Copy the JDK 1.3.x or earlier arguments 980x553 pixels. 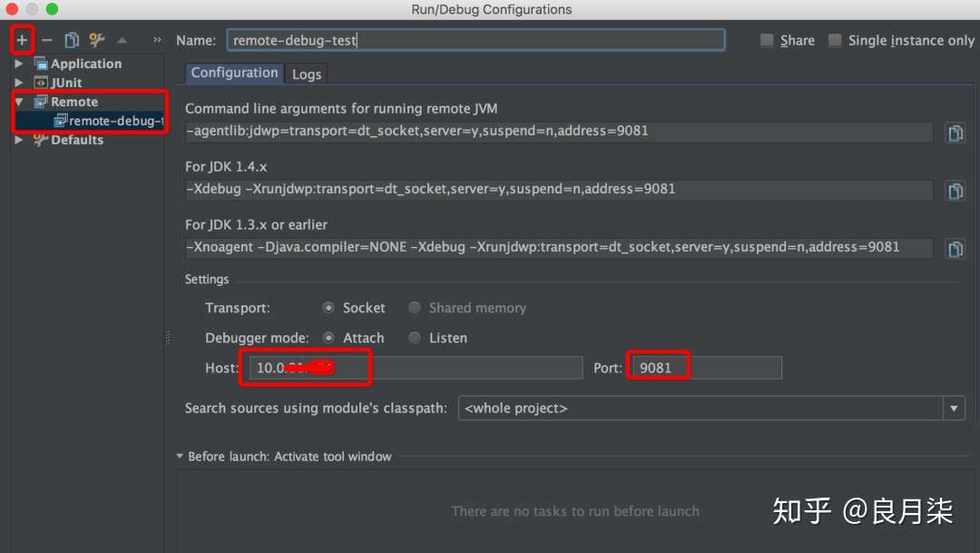(x=955, y=249)
